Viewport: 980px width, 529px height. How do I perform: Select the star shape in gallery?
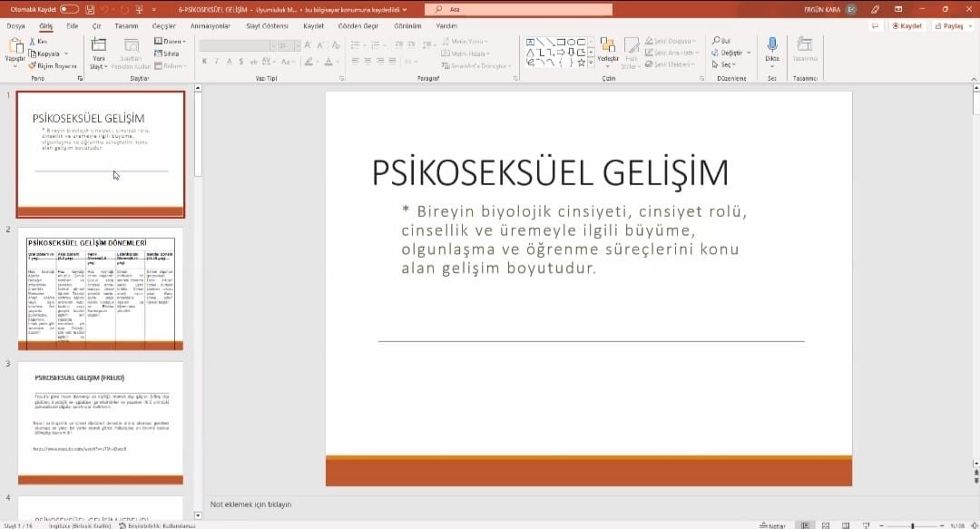[x=582, y=62]
